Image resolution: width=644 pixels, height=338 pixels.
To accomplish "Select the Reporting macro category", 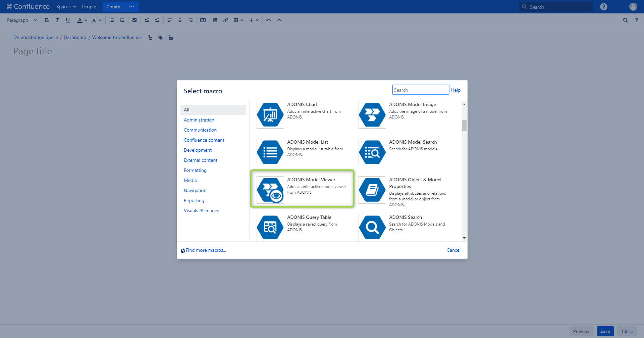I will 194,200.
